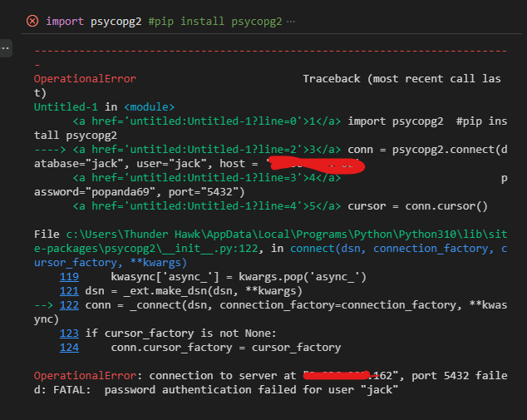The width and height of the screenshot is (527, 420).
Task: Click the '<module>' text in traceback
Action: pos(150,106)
